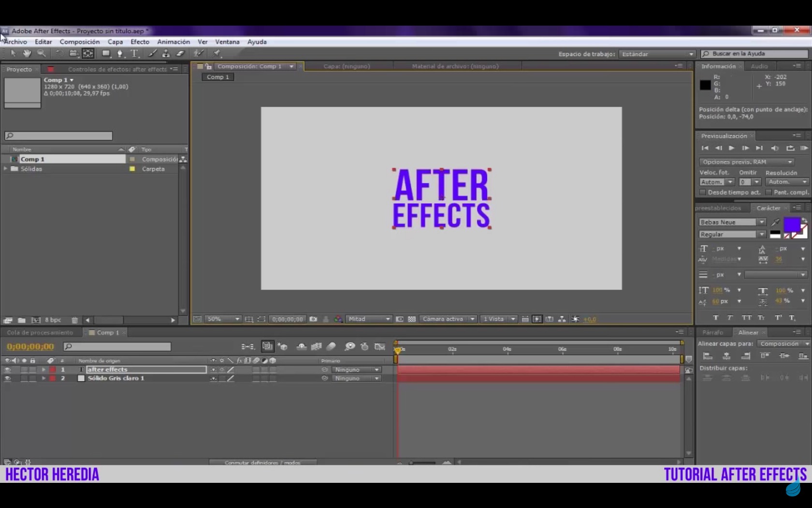Image resolution: width=812 pixels, height=508 pixels.
Task: Select the Eraser tool
Action: pos(180,53)
